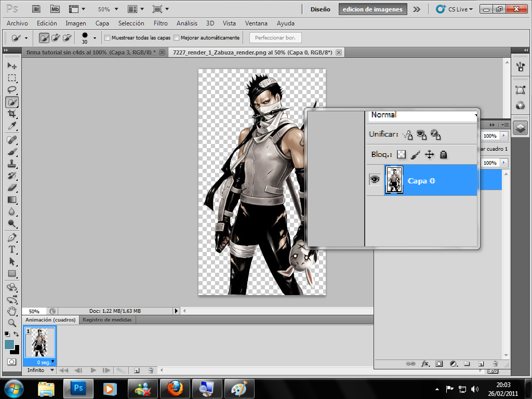532x399 pixels.
Task: Open the Ventana menu
Action: 256,23
